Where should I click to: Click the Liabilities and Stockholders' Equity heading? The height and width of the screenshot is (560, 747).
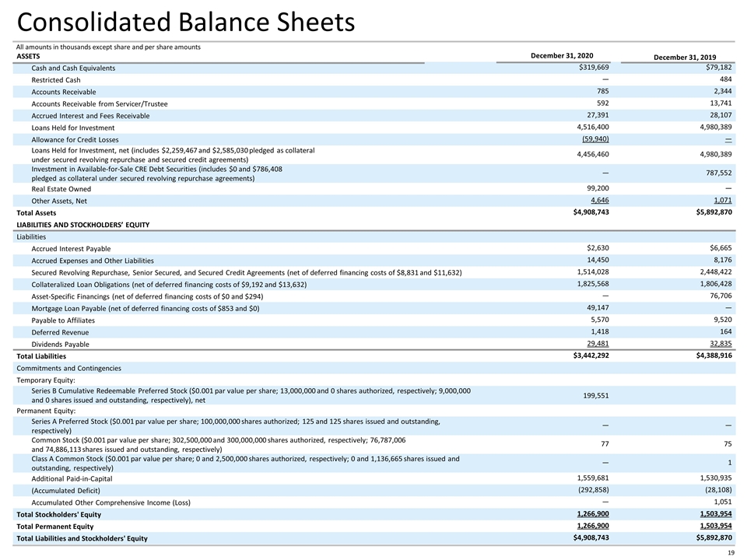pyautogui.click(x=83, y=225)
